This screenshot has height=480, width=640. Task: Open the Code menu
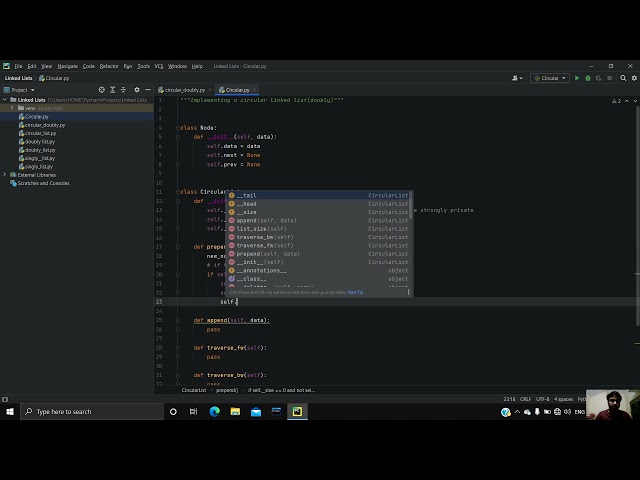pos(89,66)
